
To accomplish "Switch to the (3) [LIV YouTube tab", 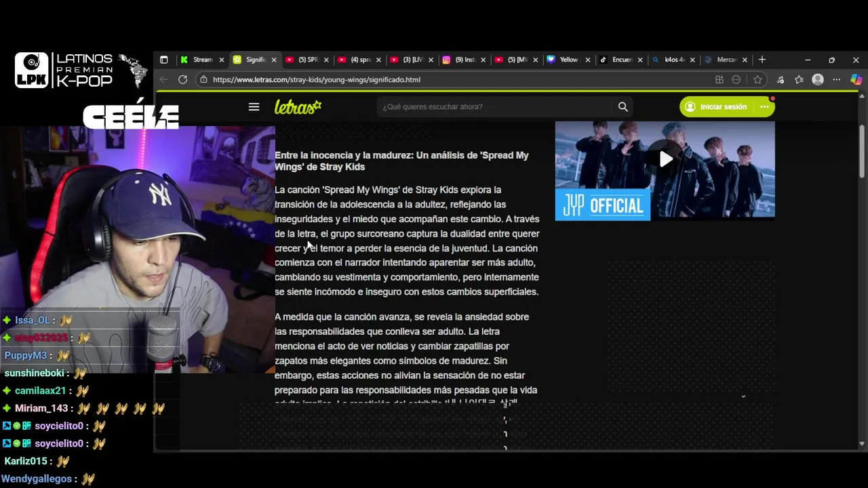I will (411, 60).
